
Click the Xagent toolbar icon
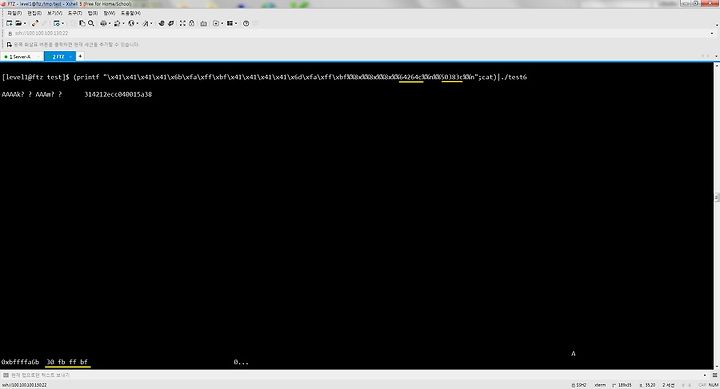point(171,23)
